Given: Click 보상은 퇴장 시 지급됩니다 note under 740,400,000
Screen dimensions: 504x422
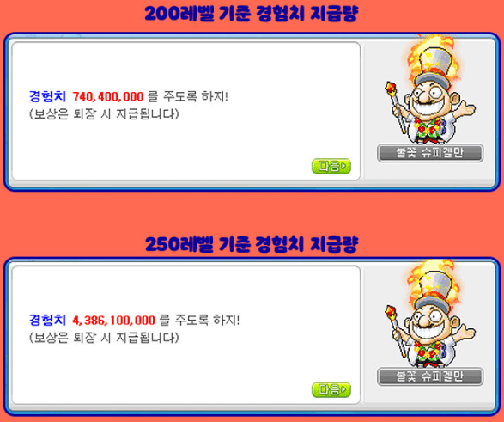Looking at the screenshot, I should 104,113.
